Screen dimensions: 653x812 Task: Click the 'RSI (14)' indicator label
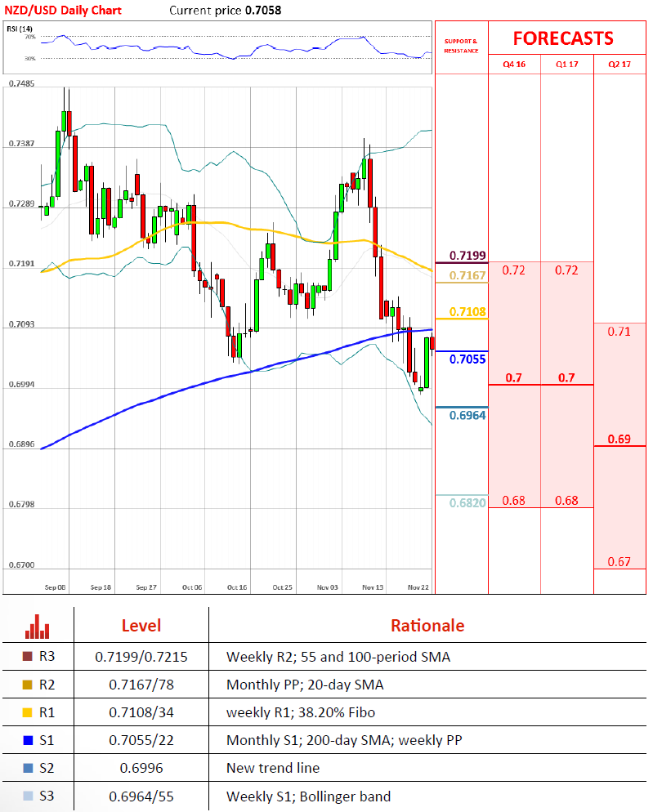pyautogui.click(x=20, y=29)
